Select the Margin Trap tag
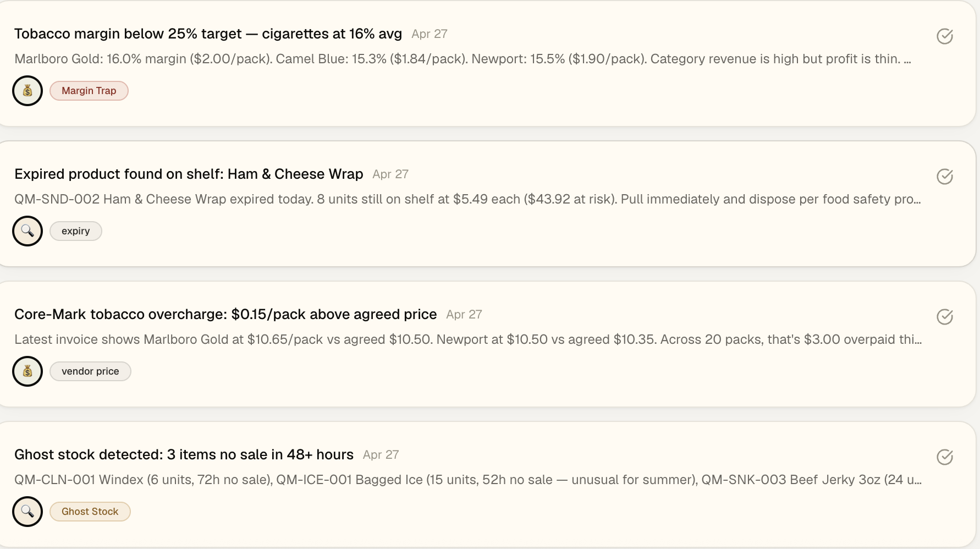Image resolution: width=980 pixels, height=549 pixels. coord(89,91)
